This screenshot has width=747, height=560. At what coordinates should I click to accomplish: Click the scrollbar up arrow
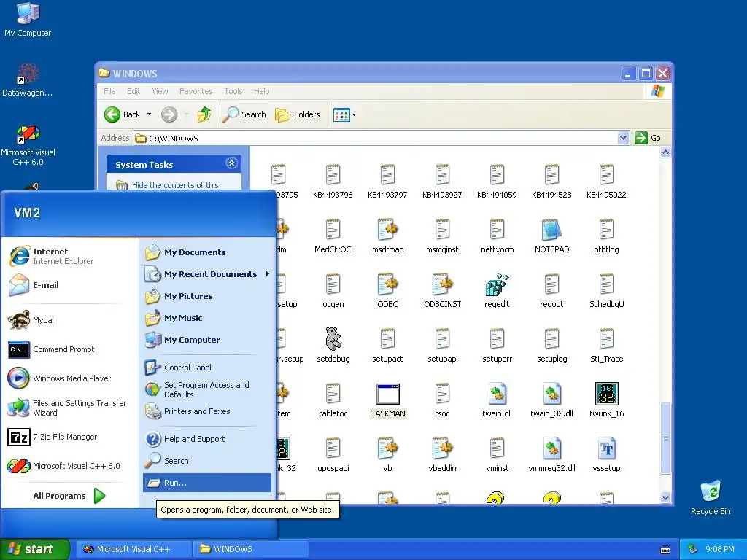coord(665,152)
